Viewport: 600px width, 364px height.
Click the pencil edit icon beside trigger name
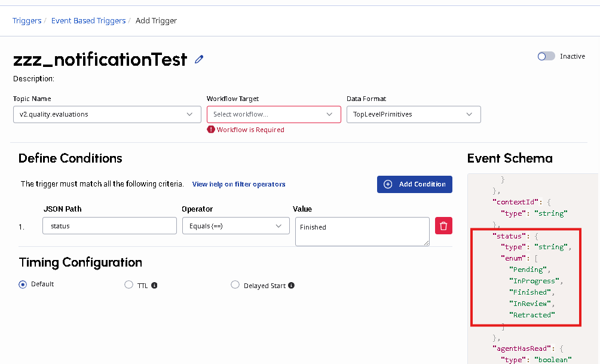click(x=200, y=59)
